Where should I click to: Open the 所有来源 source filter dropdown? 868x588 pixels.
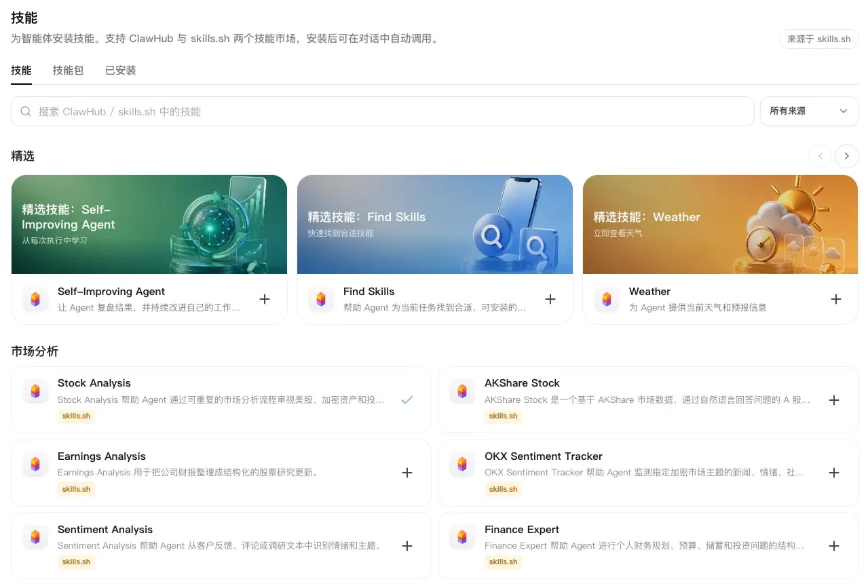(810, 111)
